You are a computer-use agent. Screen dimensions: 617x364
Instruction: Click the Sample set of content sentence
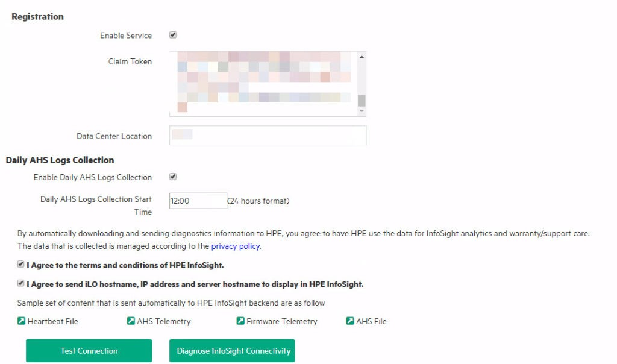point(171,303)
